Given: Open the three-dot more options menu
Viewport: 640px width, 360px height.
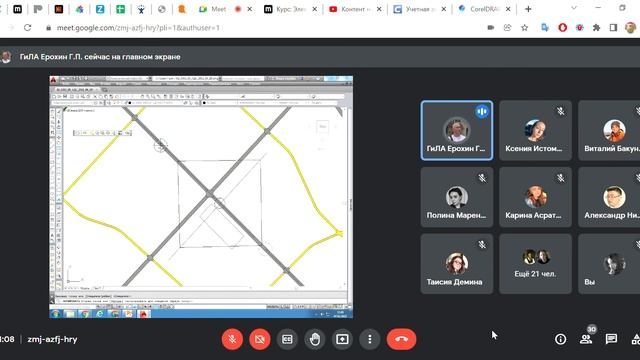Looking at the screenshot, I should (x=370, y=339).
